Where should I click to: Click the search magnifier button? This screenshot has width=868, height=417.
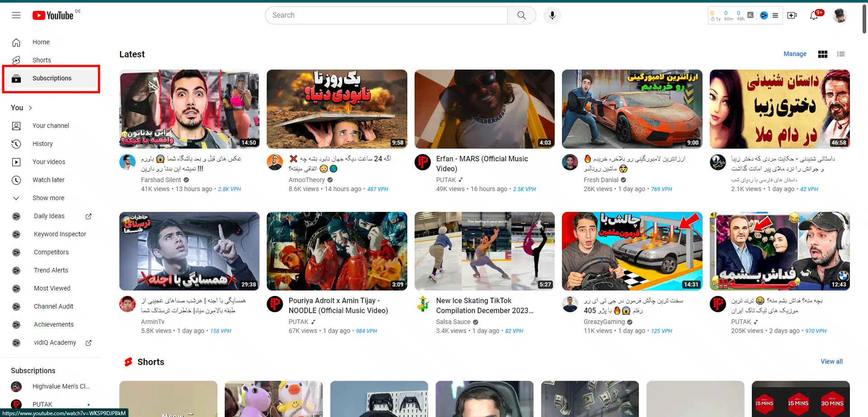[521, 15]
